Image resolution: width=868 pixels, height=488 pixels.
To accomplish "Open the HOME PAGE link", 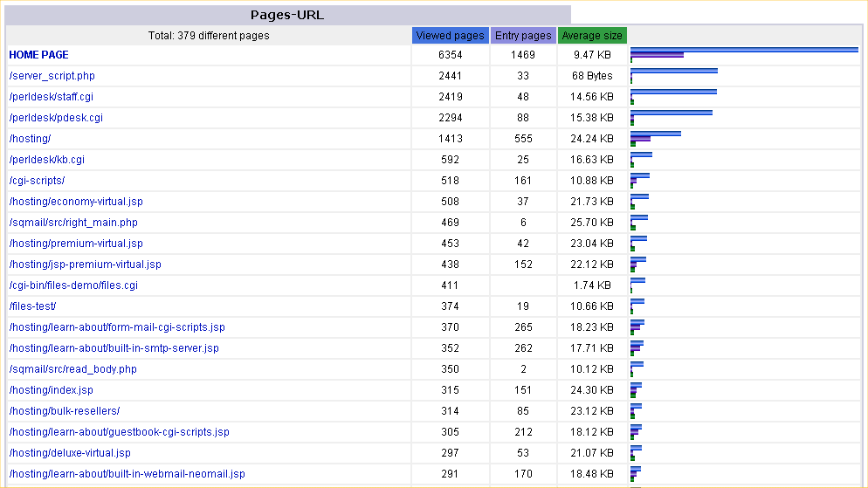I will click(38, 55).
